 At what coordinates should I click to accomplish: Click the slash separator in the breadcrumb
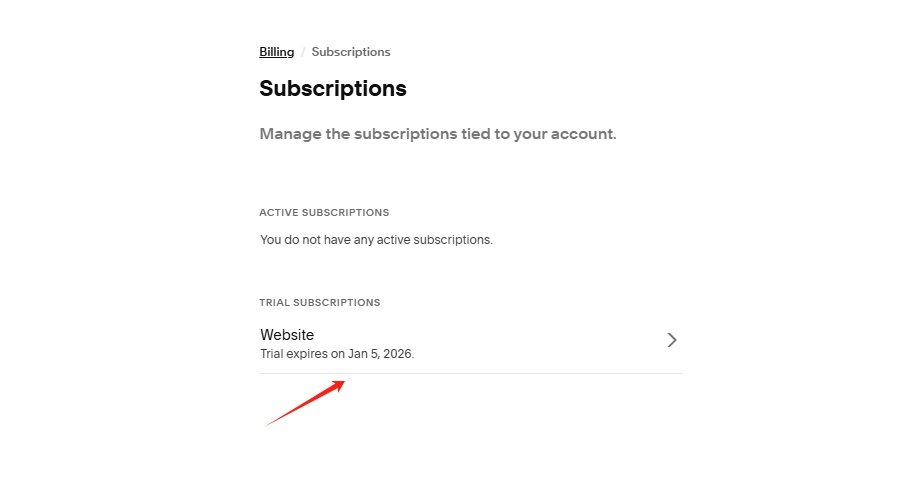303,52
